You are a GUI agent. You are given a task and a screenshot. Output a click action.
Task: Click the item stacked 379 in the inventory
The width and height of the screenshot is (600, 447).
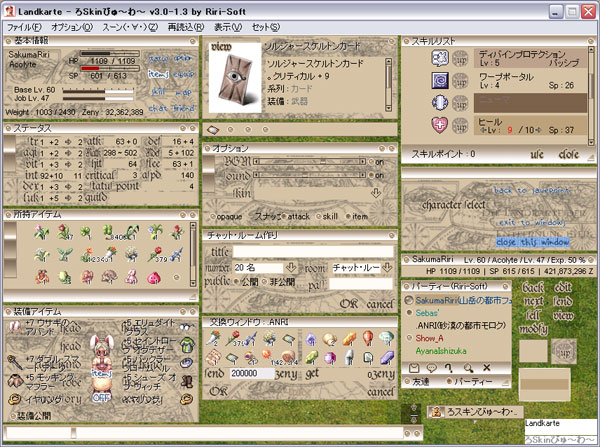point(156,254)
